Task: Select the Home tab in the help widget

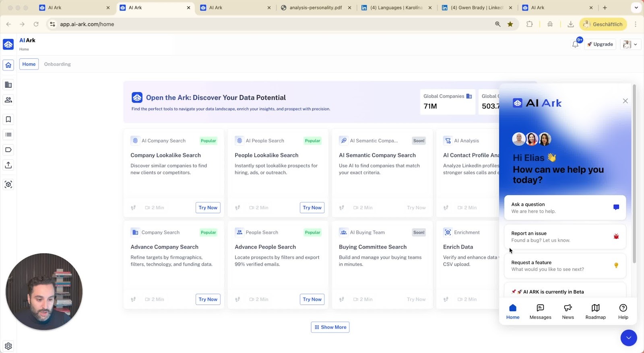Action: point(513,312)
